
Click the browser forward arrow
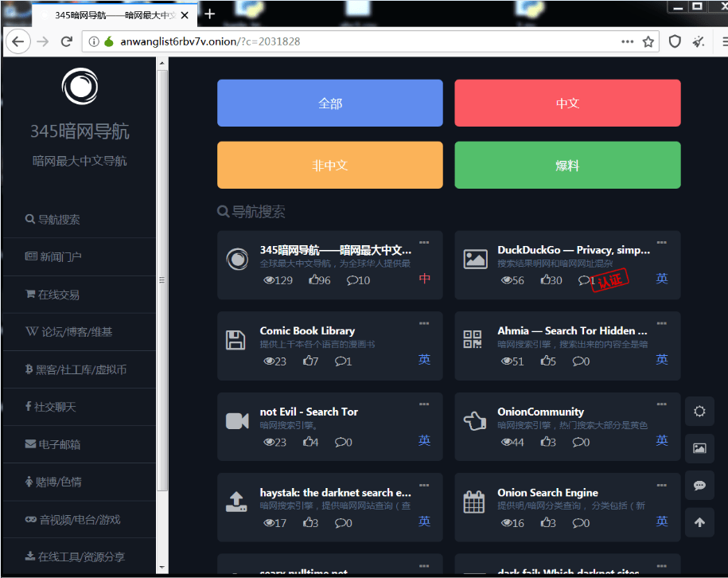43,42
